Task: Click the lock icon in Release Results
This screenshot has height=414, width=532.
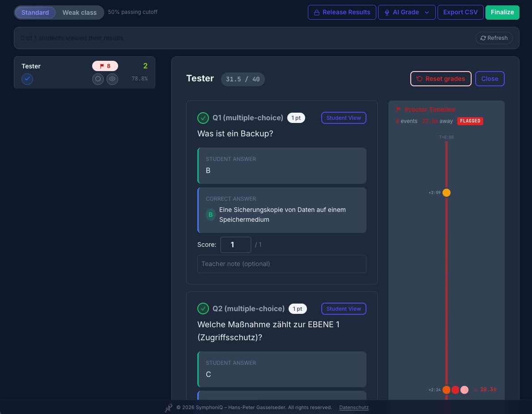Action: (x=316, y=13)
